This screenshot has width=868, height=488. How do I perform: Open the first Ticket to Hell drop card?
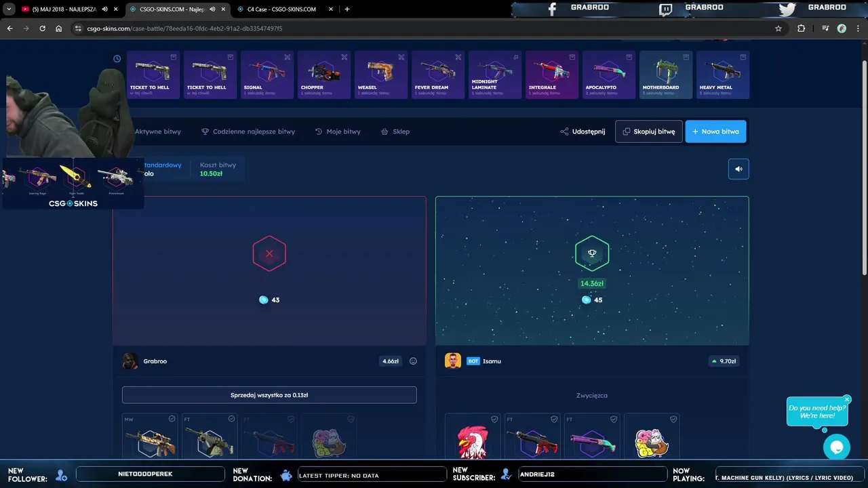pyautogui.click(x=153, y=75)
